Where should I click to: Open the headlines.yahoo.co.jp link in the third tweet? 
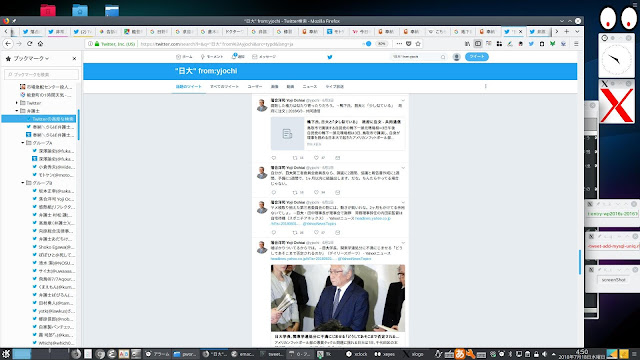(373, 219)
